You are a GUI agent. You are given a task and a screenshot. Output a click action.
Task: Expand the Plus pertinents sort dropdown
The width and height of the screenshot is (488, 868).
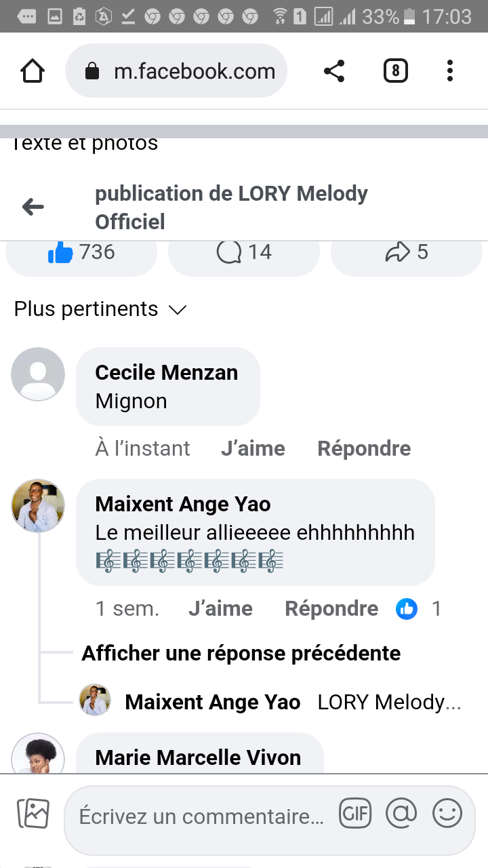(x=100, y=310)
